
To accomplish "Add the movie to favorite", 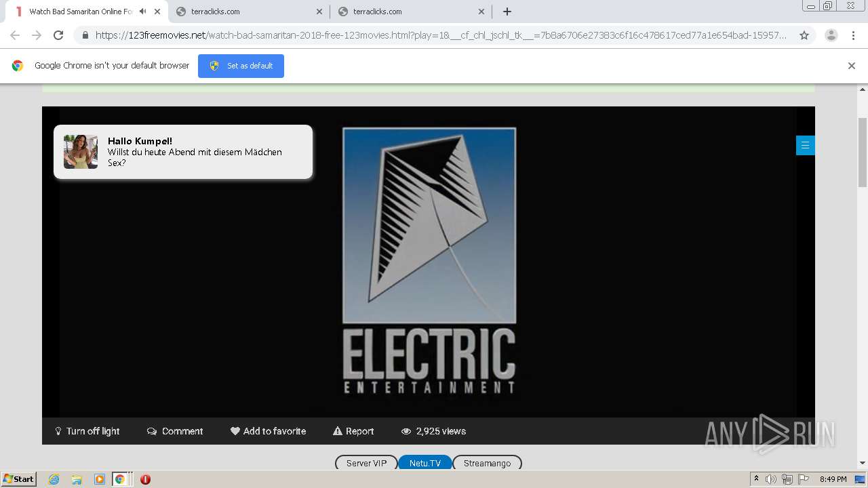I will pyautogui.click(x=268, y=431).
